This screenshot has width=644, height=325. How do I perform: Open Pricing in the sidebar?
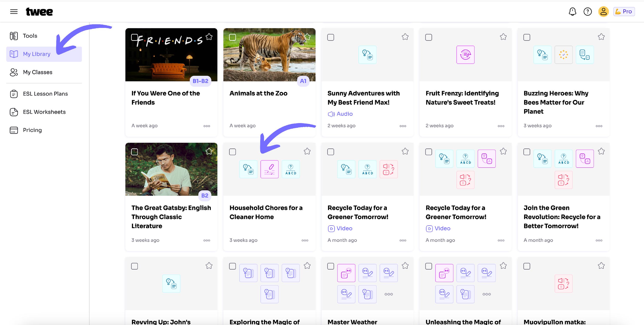coord(44,130)
